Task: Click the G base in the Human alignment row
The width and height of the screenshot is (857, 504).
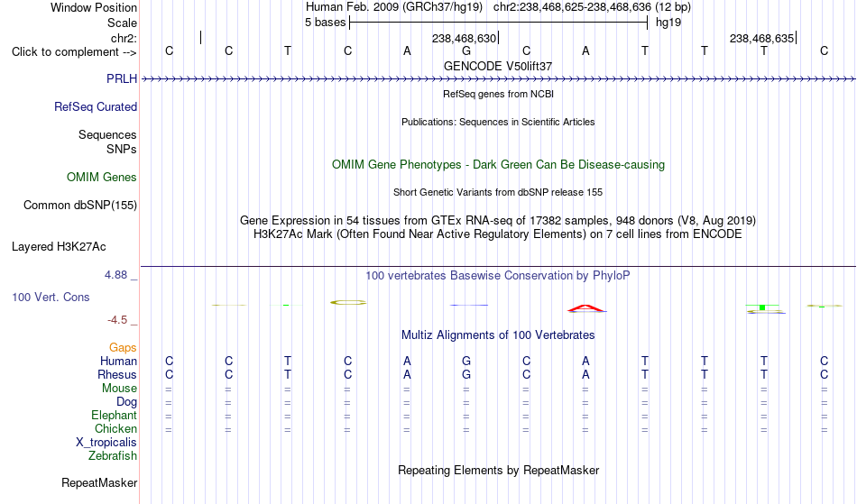Action: (466, 361)
